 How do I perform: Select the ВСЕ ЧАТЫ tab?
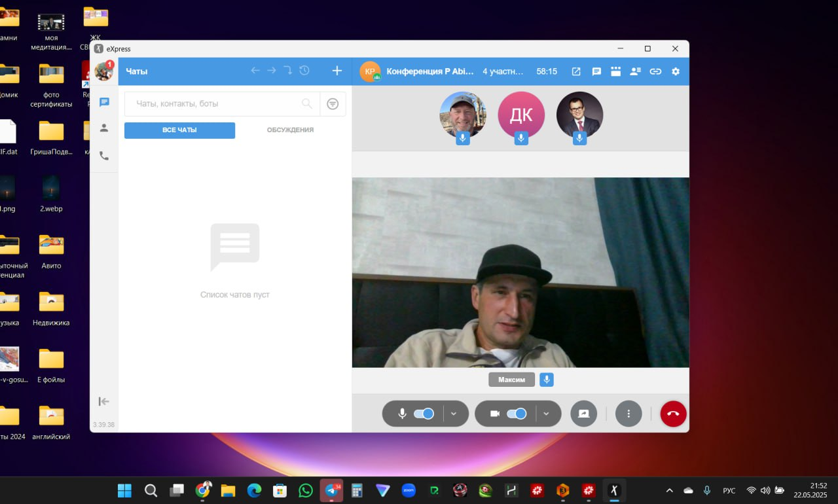pyautogui.click(x=179, y=130)
